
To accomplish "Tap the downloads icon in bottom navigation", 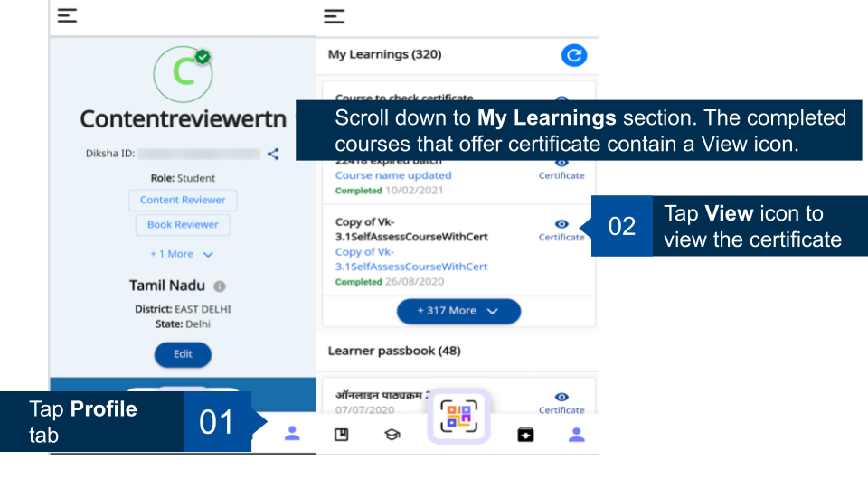I will [525, 435].
